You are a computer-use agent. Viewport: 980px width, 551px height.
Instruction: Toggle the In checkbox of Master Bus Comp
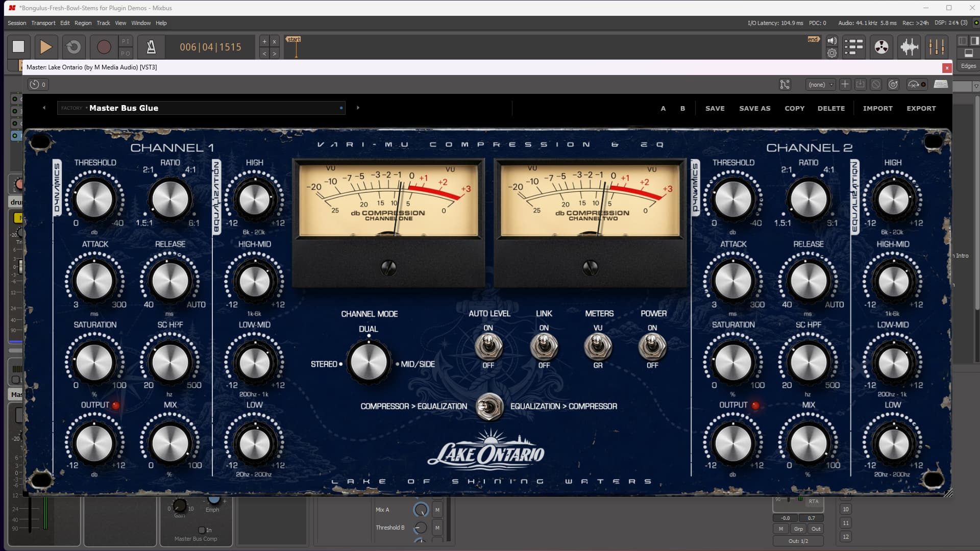(x=202, y=530)
